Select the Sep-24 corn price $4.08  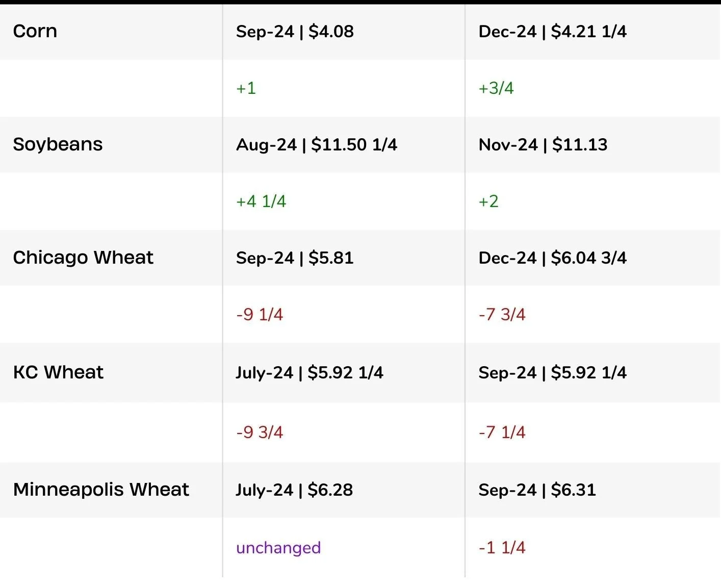click(x=295, y=32)
